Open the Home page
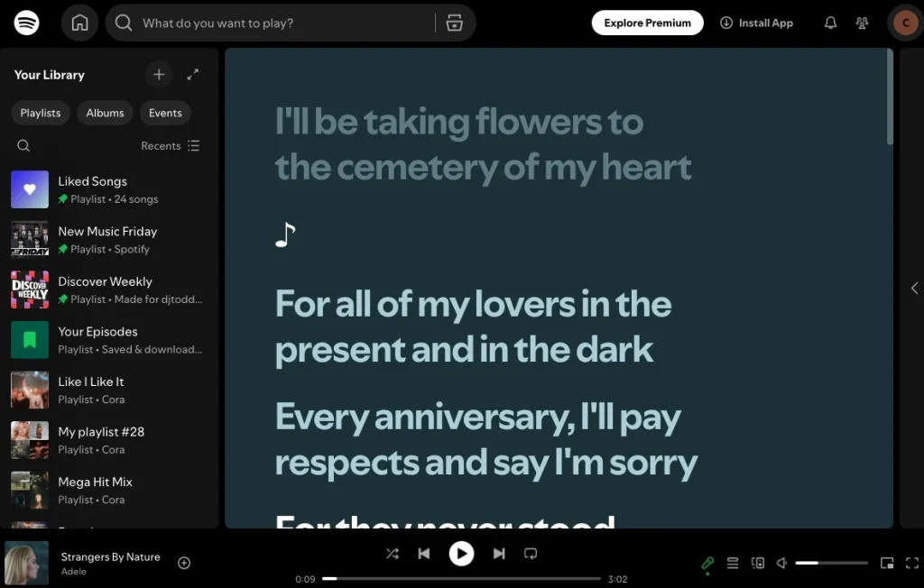The height and width of the screenshot is (588, 924). pos(79,23)
